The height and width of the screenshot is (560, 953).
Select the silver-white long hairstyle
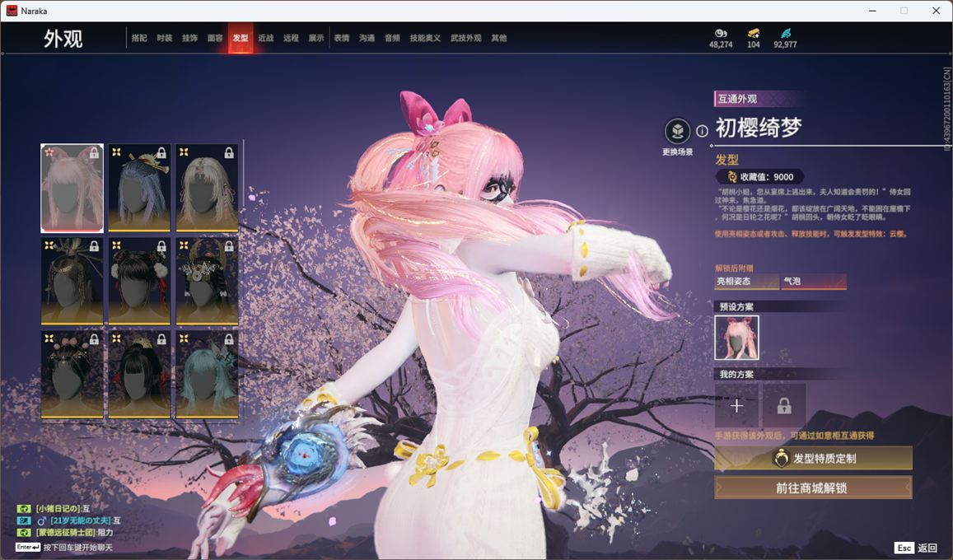[x=207, y=189]
